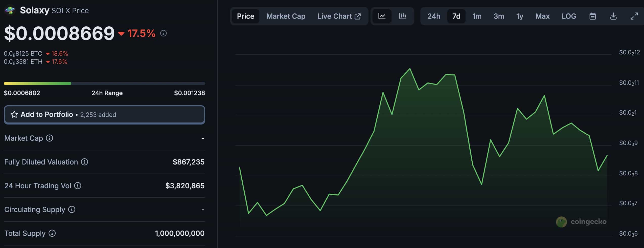Image resolution: width=644 pixels, height=248 pixels.
Task: Click the $867,235 valuation value
Action: tap(189, 162)
